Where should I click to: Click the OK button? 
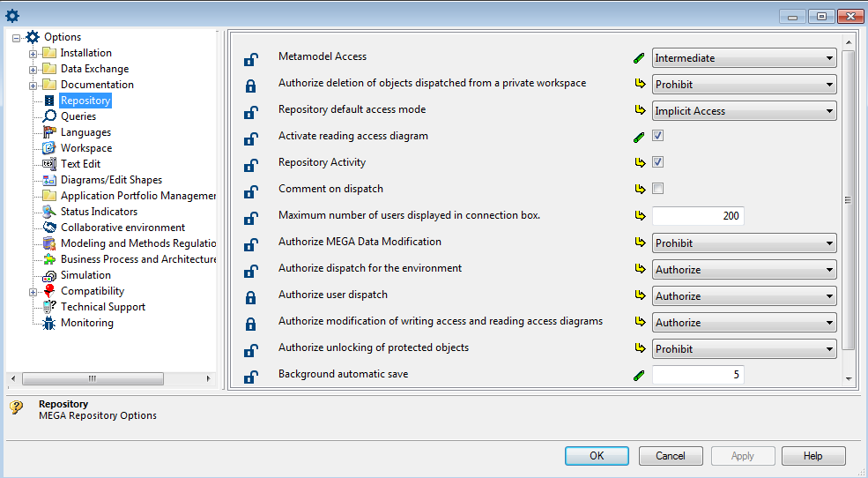[x=597, y=456]
